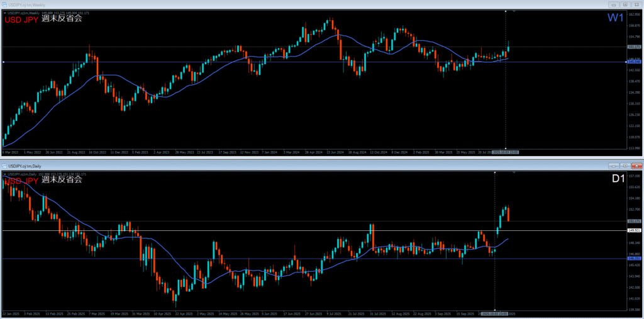Viewport: 644px width, 319px height.
Task: Maximize the Daily chart window
Action: (x=624, y=165)
